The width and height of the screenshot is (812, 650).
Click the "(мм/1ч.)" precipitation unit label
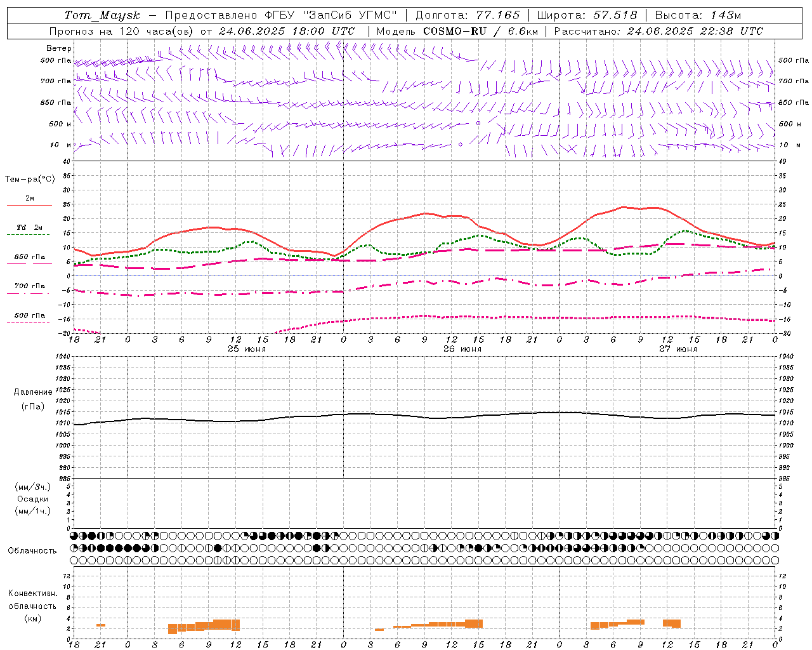[x=33, y=511]
